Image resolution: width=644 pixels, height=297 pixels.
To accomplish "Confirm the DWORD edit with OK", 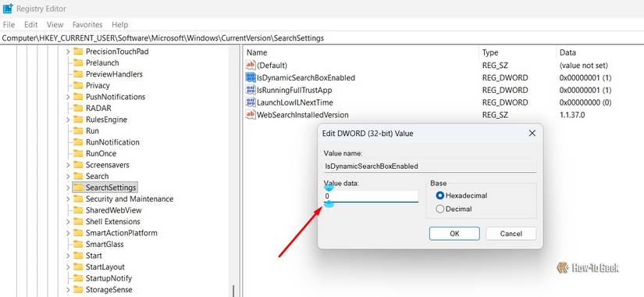I will pos(454,234).
